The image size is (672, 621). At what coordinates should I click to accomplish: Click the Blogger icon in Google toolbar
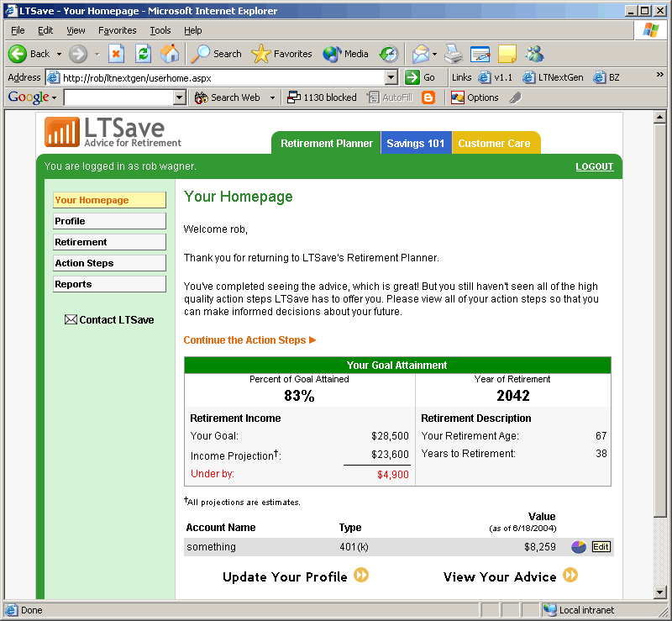click(428, 97)
